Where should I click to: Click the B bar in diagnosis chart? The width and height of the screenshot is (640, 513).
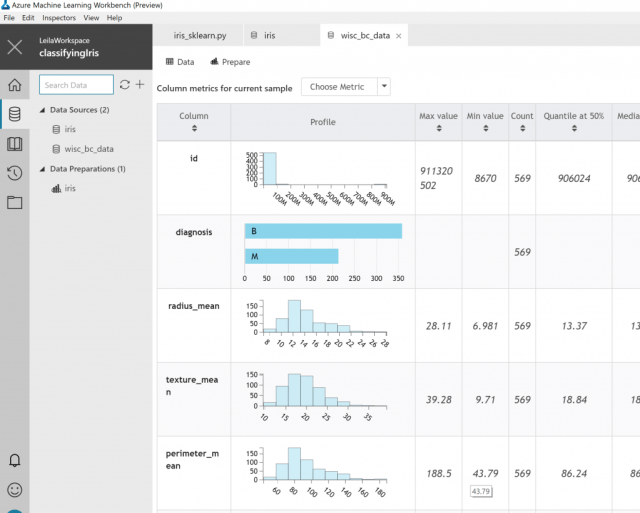tap(323, 231)
